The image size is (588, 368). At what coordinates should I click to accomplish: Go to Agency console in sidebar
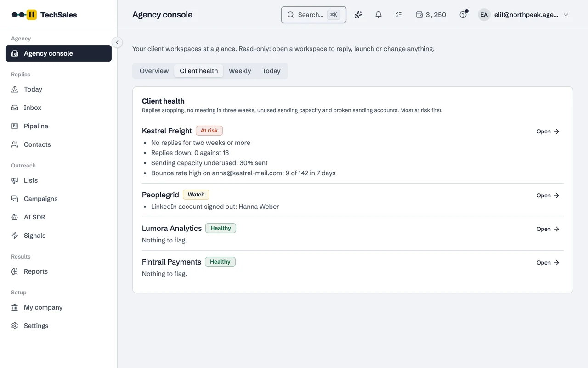point(58,53)
